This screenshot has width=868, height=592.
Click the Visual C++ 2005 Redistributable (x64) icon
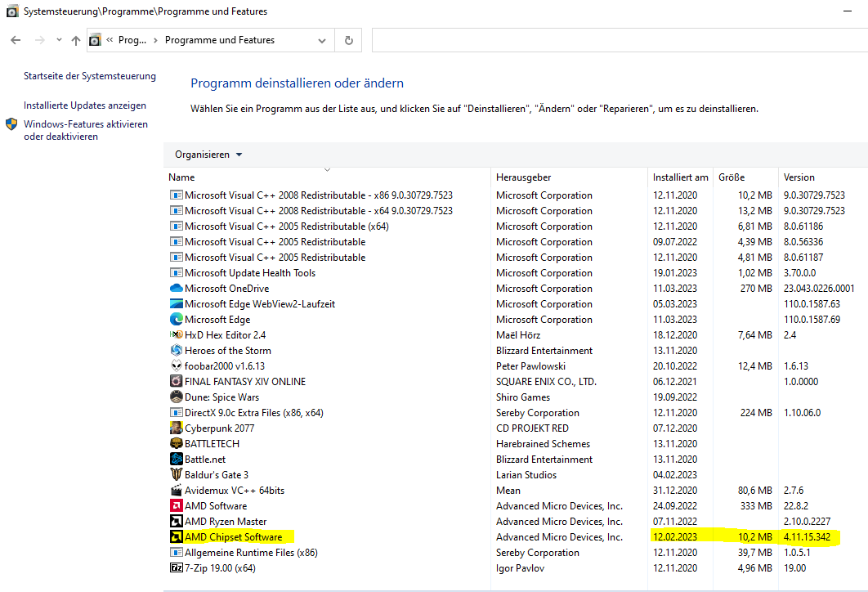(x=176, y=226)
